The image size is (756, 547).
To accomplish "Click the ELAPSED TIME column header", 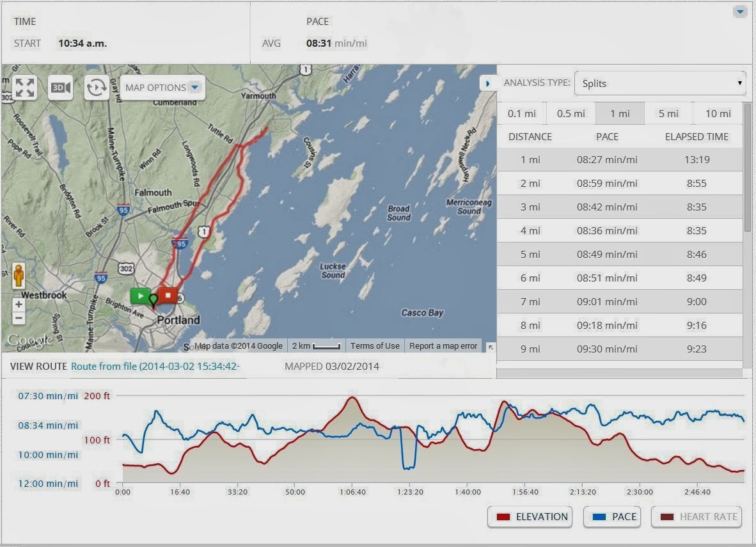I will (x=697, y=136).
